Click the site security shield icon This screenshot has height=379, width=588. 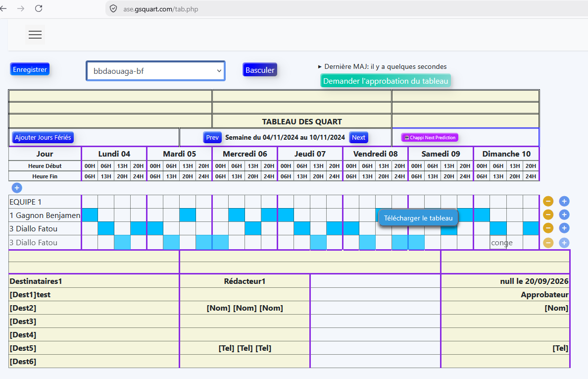113,8
